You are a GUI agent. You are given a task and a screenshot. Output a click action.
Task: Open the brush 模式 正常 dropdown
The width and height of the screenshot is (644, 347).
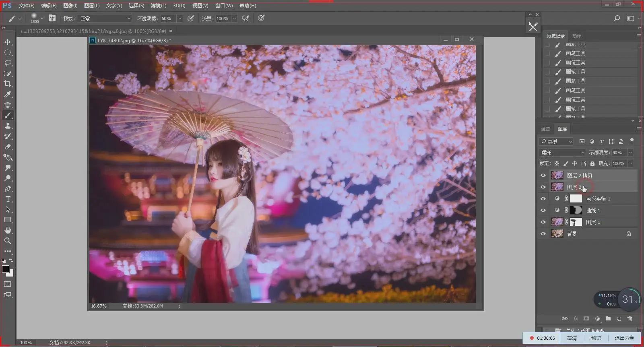[105, 19]
